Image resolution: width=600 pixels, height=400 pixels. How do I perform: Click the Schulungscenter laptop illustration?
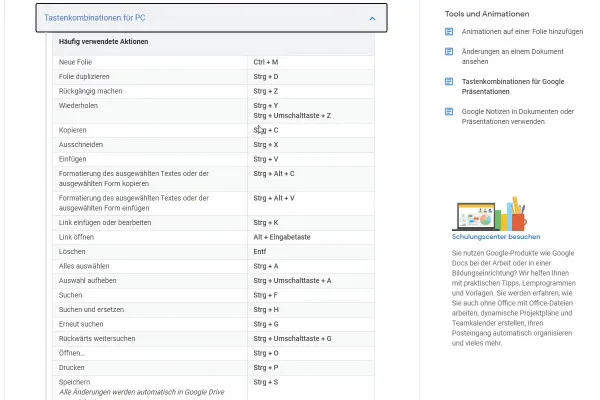[490, 214]
